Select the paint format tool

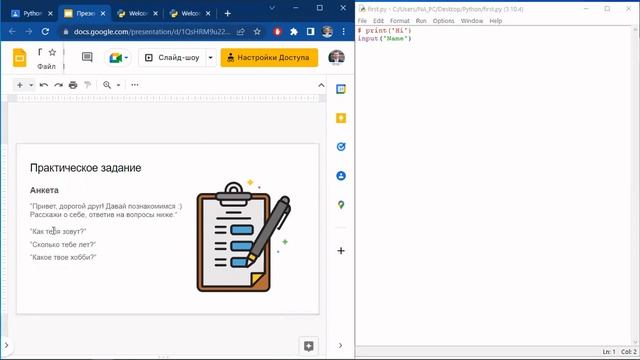coord(87,85)
